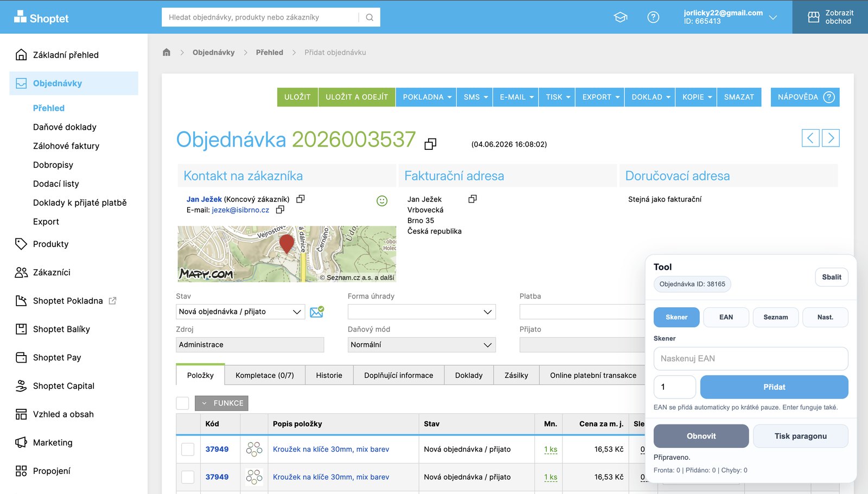Switch to Doplňující informace tab
The width and height of the screenshot is (868, 494).
(399, 375)
